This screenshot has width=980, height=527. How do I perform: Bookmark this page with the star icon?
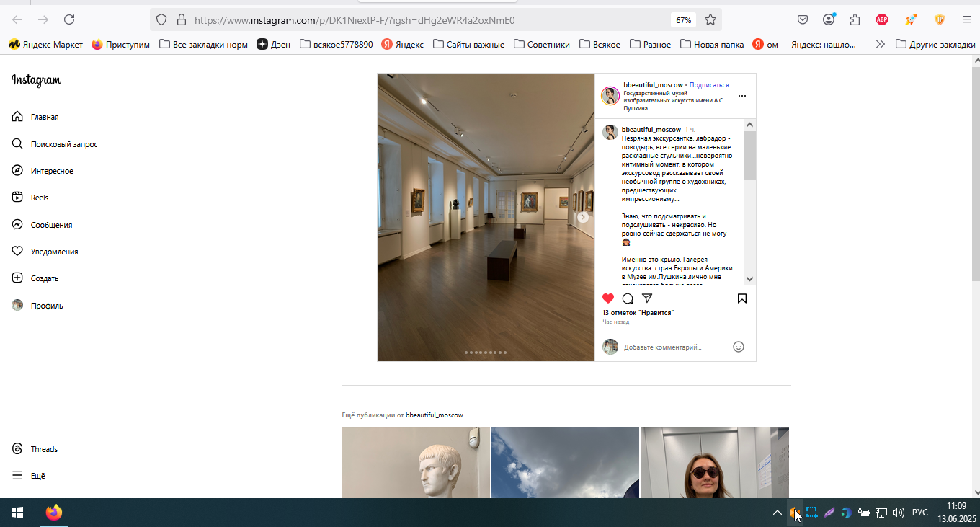pos(710,20)
